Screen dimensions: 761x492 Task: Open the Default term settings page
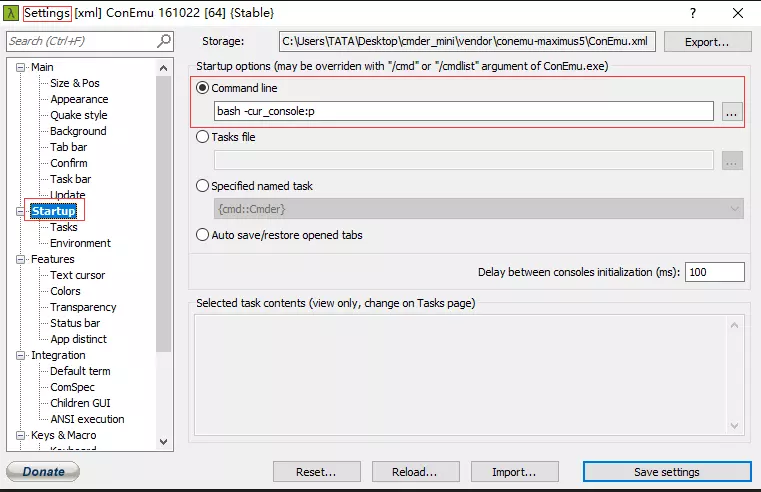(80, 371)
